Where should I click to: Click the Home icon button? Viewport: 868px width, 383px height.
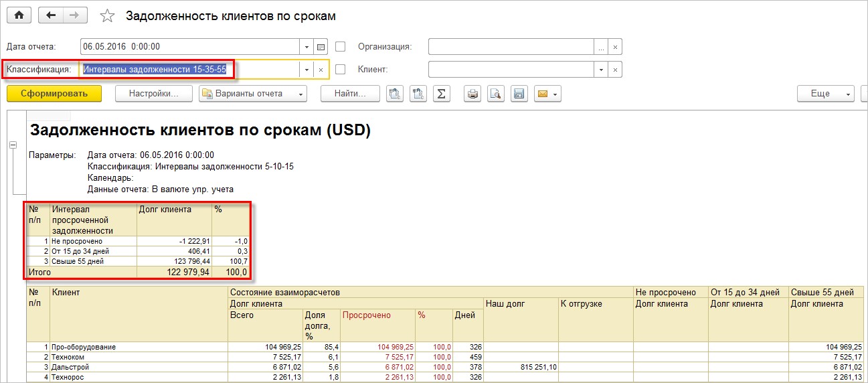point(19,15)
